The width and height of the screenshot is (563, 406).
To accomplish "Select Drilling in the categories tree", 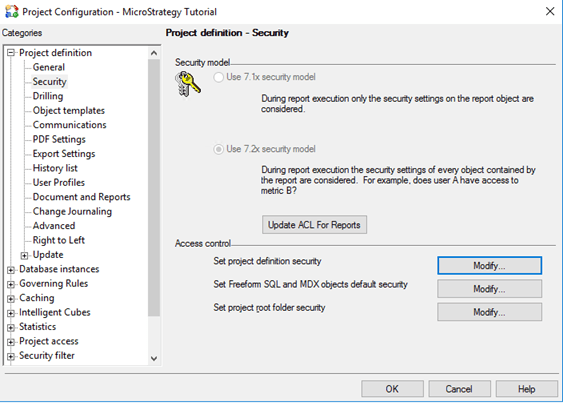I will [x=48, y=96].
